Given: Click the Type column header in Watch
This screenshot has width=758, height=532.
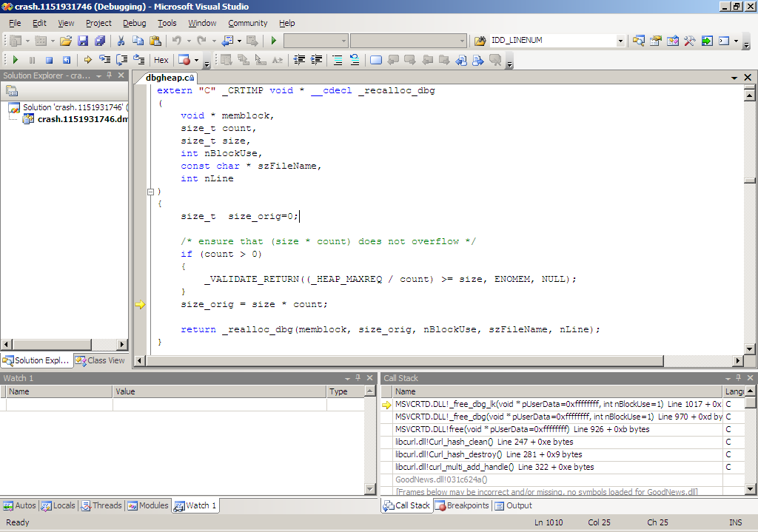Looking at the screenshot, I should tap(345, 391).
